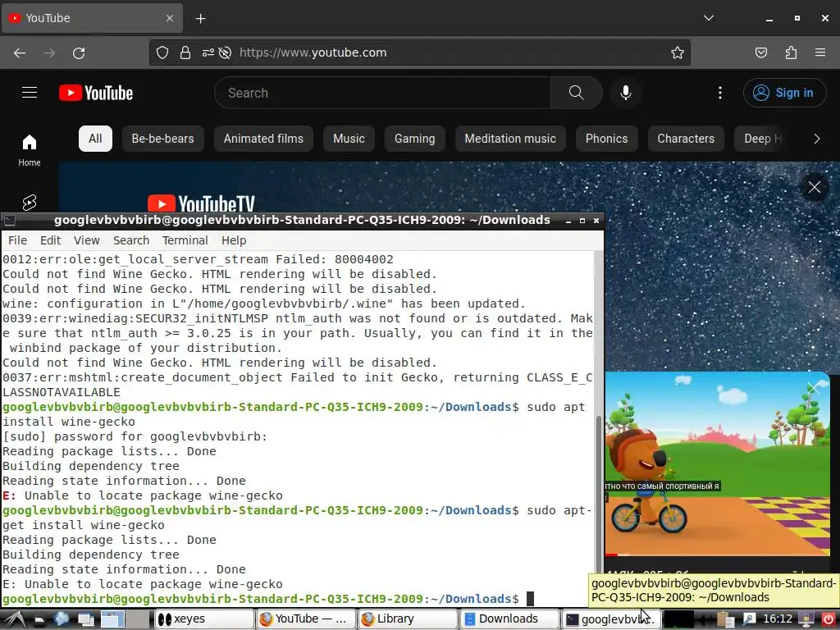This screenshot has height=630, width=840.
Task: Dismiss the YouTube TV banner with X
Action: 815,187
